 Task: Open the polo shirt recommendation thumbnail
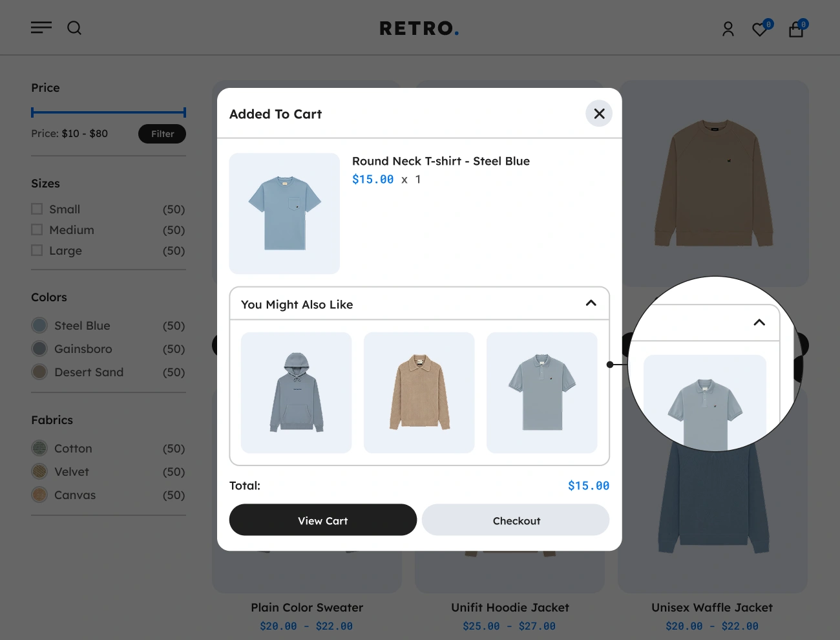click(x=542, y=392)
